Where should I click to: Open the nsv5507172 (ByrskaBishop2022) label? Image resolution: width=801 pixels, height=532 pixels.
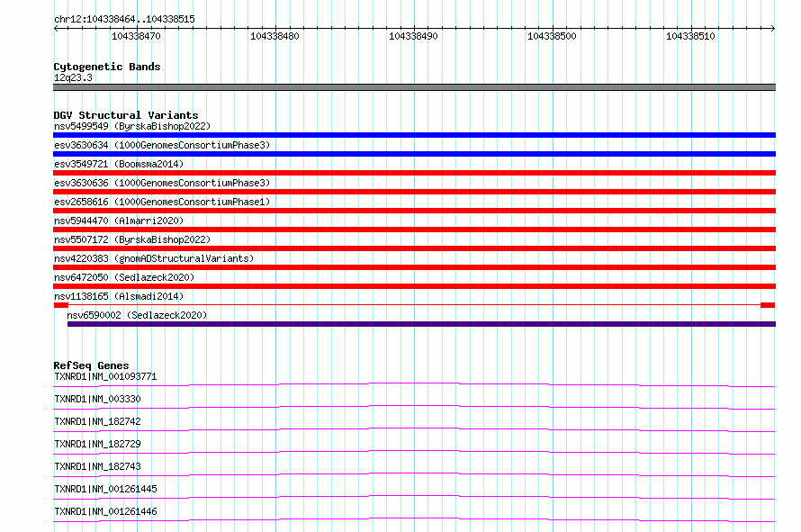(132, 239)
